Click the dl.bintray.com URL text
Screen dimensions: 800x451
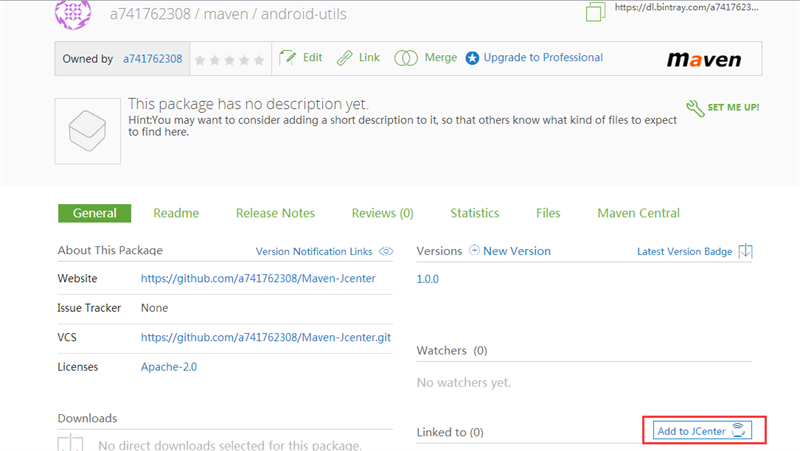(686, 7)
